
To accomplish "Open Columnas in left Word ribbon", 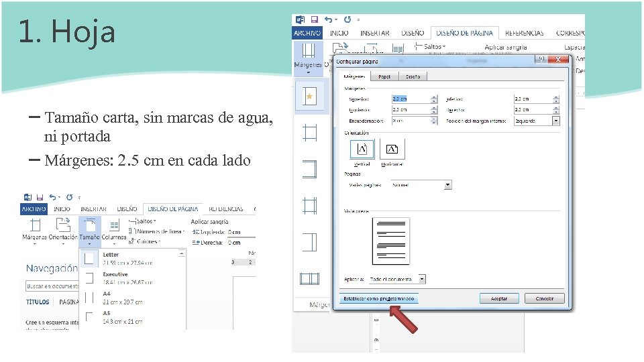I will [114, 231].
